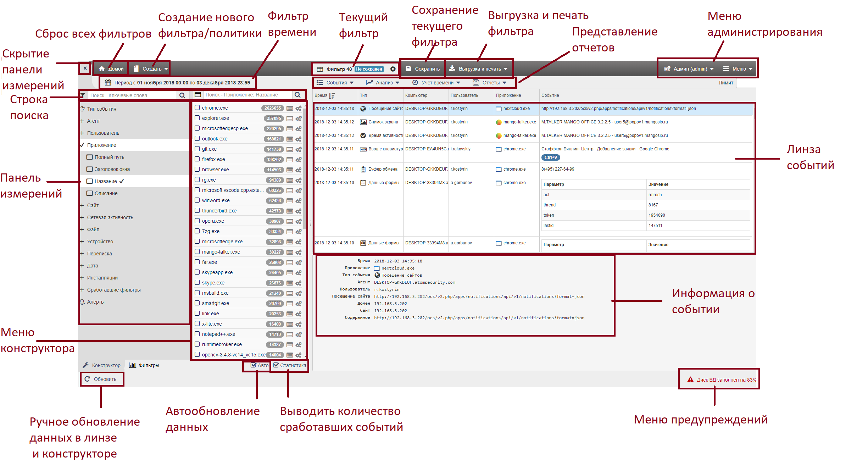The image size is (868, 471).
Task: Open the Выгрузка и печать dropdown
Action: point(478,69)
